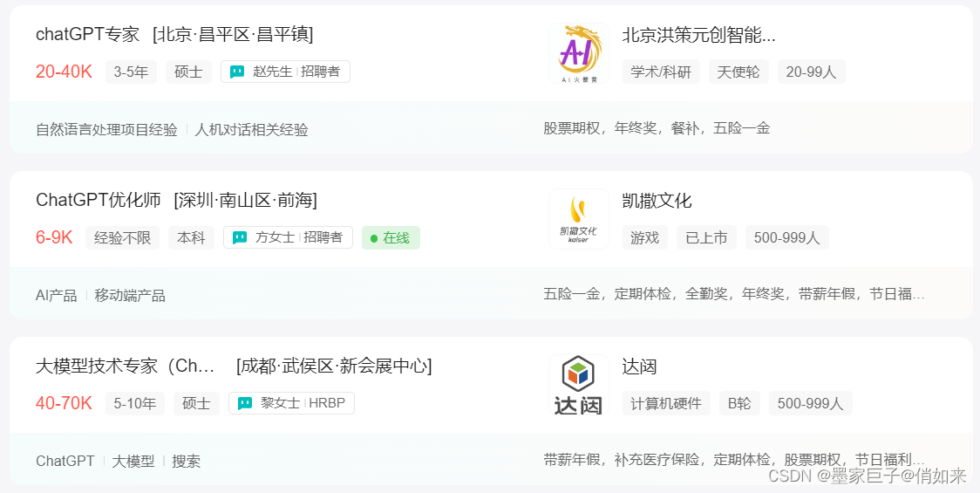This screenshot has height=493, width=980.
Task: Click keyword AI产品
Action: pyautogui.click(x=57, y=295)
